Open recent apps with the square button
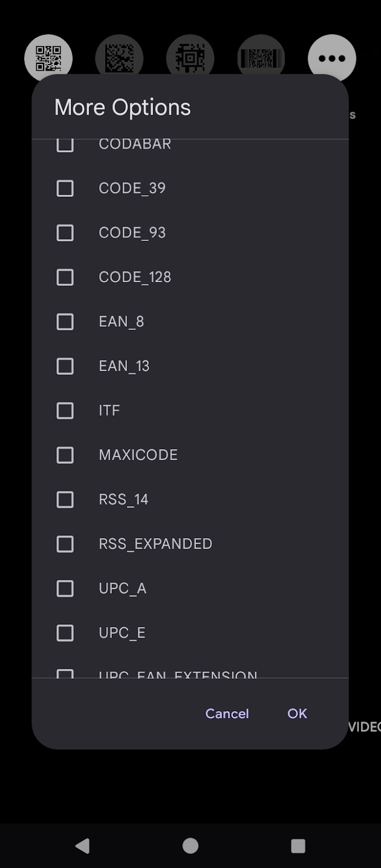381x868 pixels. click(x=298, y=846)
